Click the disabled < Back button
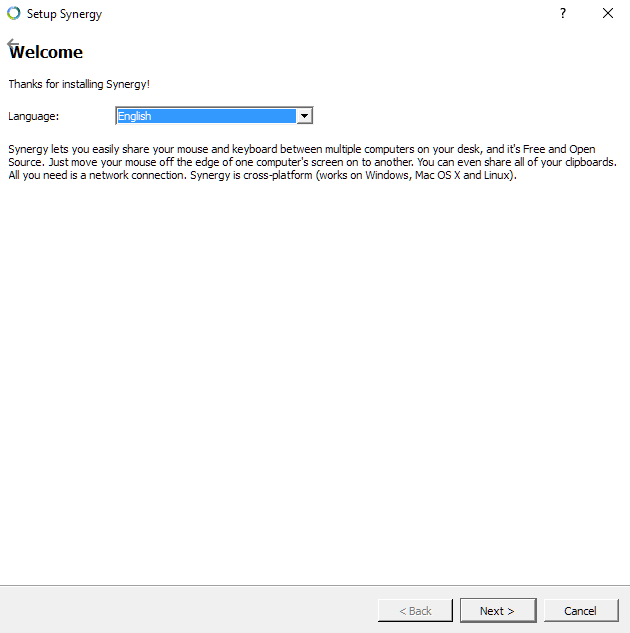630x633 pixels. tap(415, 610)
